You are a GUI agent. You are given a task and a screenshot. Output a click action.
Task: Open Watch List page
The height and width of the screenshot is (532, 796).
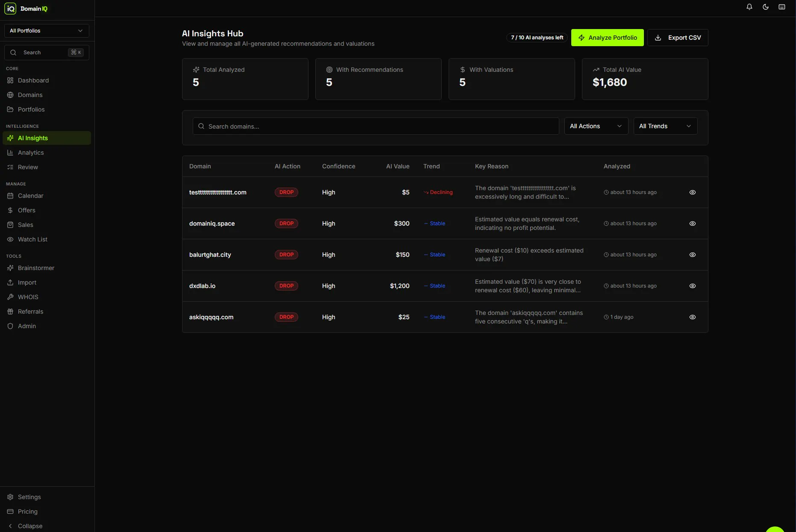click(47, 239)
